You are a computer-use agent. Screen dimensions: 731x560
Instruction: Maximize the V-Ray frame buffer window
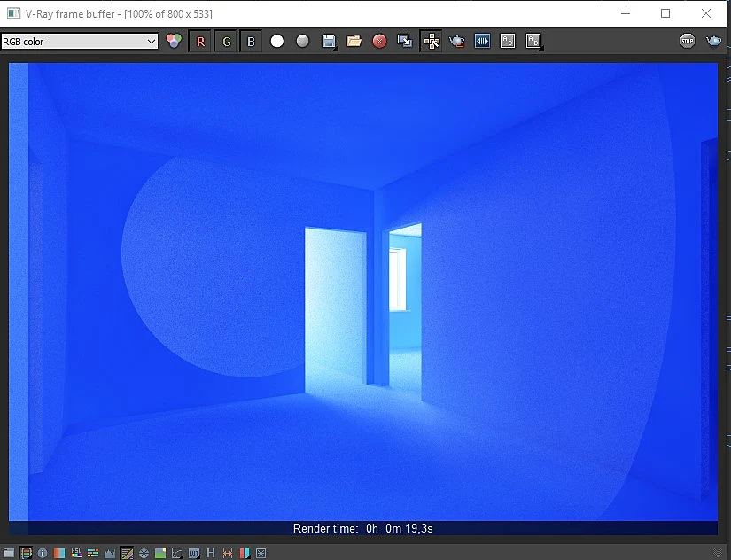point(665,13)
